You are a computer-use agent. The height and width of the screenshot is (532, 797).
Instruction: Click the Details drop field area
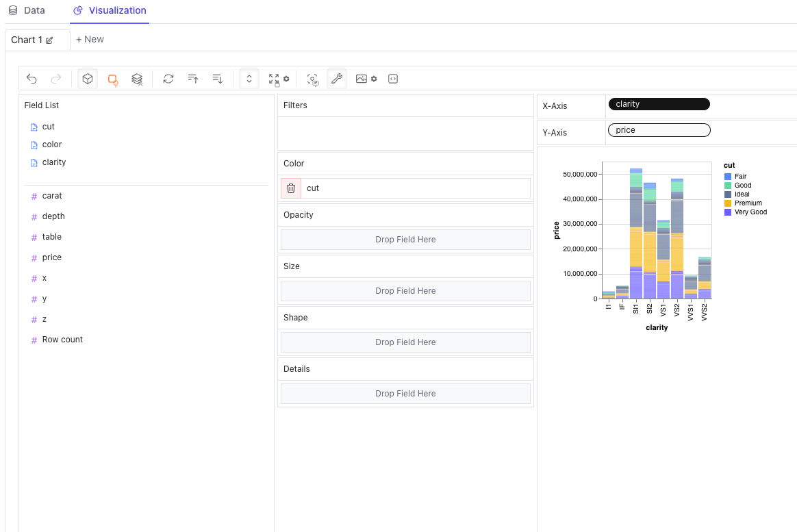(405, 393)
